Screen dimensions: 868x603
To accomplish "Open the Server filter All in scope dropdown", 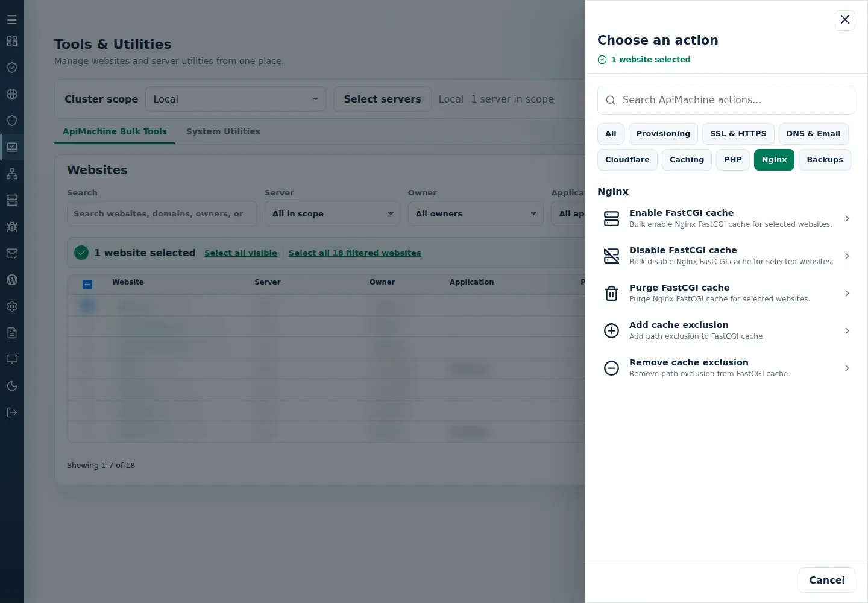I will tap(333, 213).
